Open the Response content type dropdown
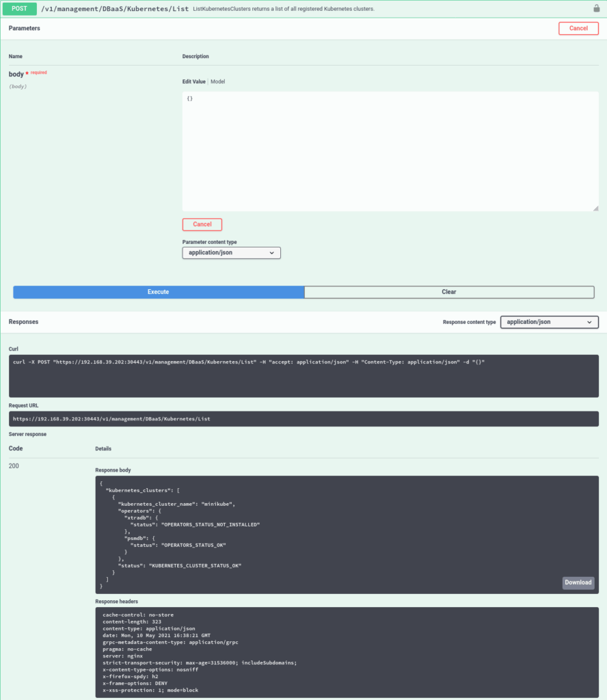This screenshot has width=607, height=700. [x=549, y=322]
